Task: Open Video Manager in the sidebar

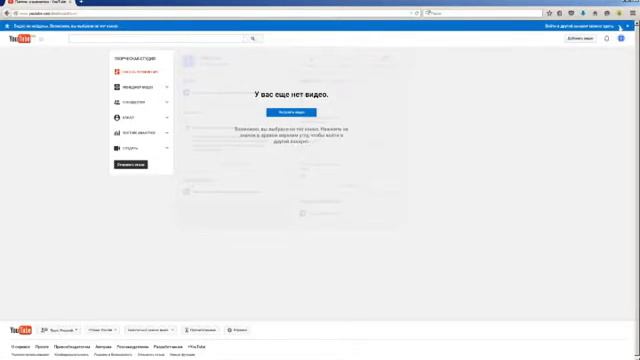Action: [x=134, y=87]
